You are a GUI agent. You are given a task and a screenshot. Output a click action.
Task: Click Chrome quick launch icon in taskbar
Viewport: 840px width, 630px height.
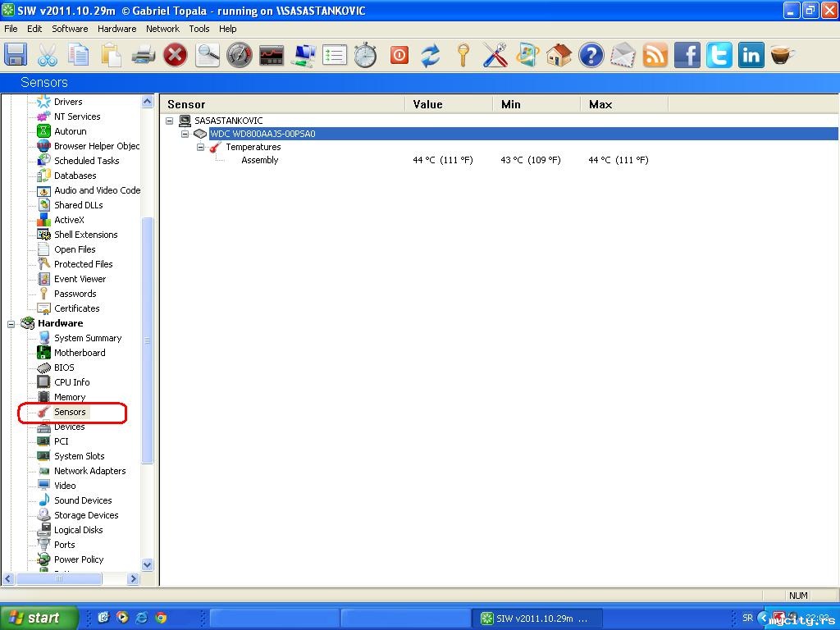coord(161,618)
